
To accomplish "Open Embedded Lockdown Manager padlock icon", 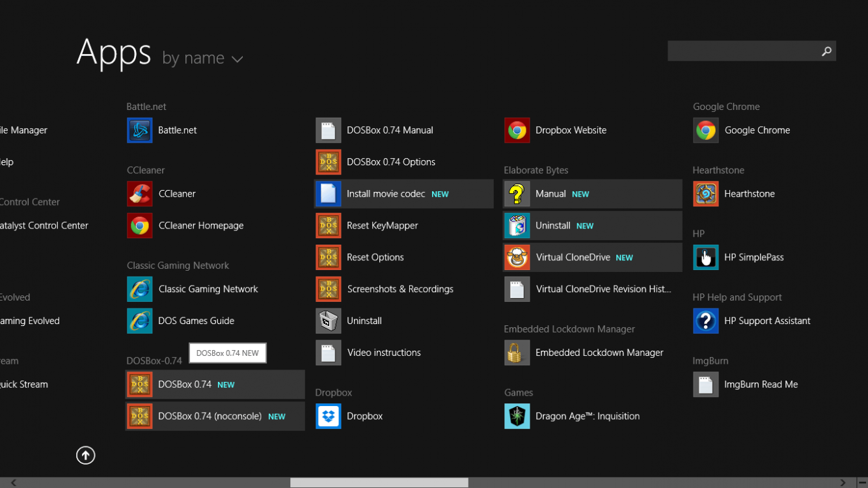I will (x=517, y=353).
